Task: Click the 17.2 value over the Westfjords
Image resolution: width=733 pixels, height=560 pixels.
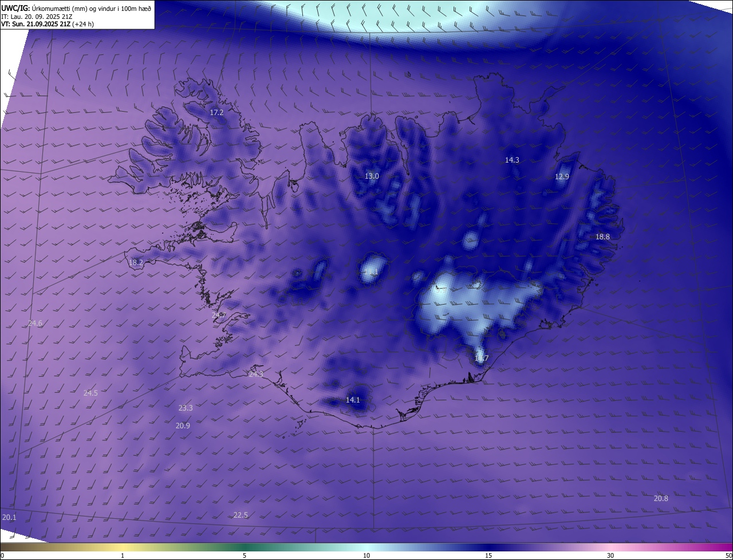Action: [x=216, y=113]
